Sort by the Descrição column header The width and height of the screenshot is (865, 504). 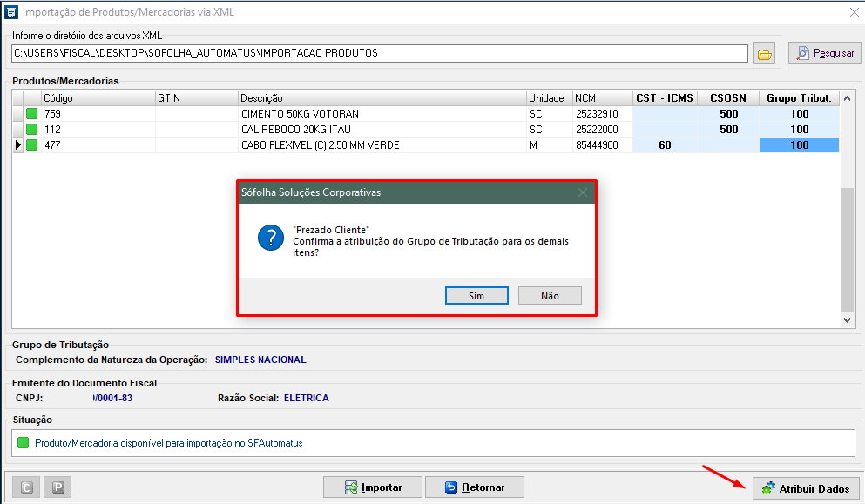click(382, 98)
